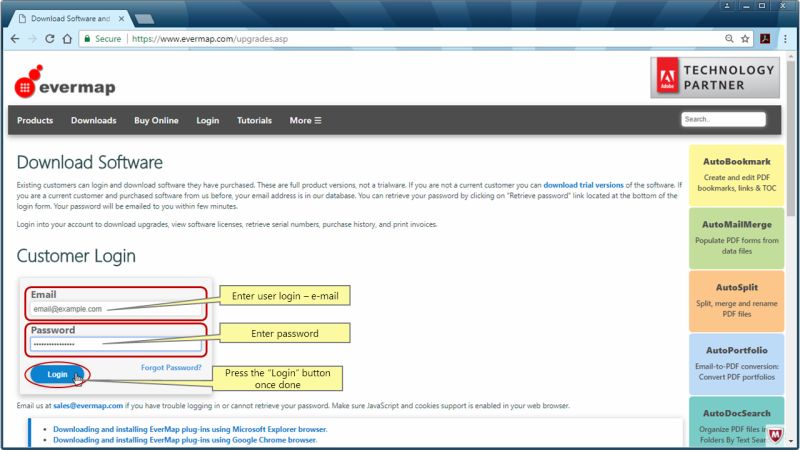800x450 pixels.
Task: Click the Email input field
Action: [116, 309]
